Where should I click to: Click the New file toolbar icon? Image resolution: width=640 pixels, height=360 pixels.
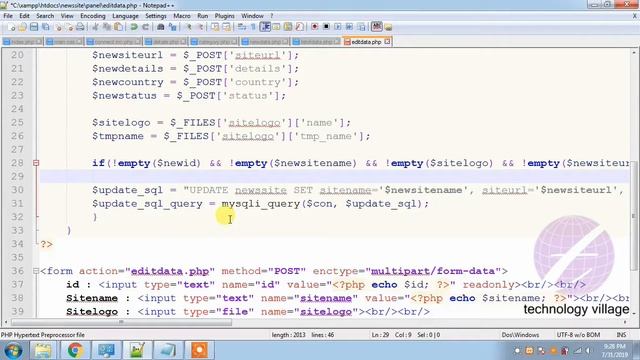tap(11, 27)
